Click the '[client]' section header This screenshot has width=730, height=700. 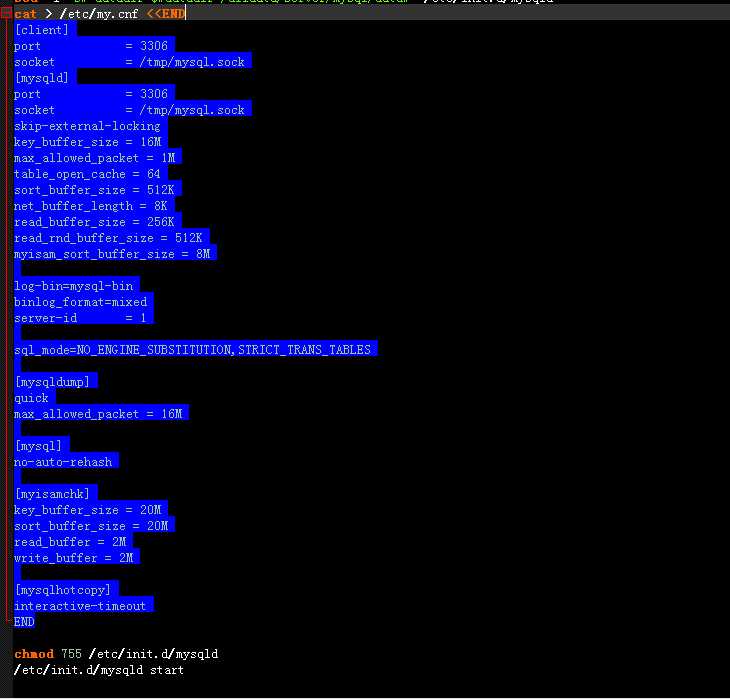[42, 30]
